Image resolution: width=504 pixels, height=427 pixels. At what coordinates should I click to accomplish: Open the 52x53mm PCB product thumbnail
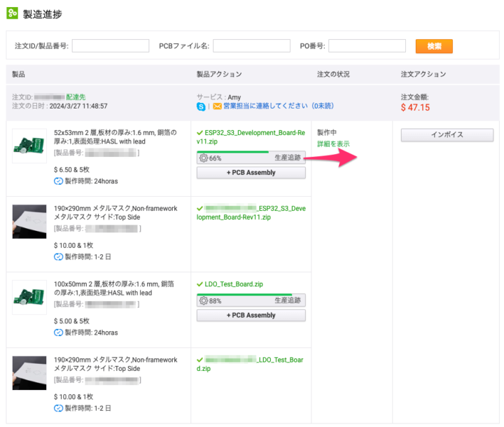click(29, 146)
